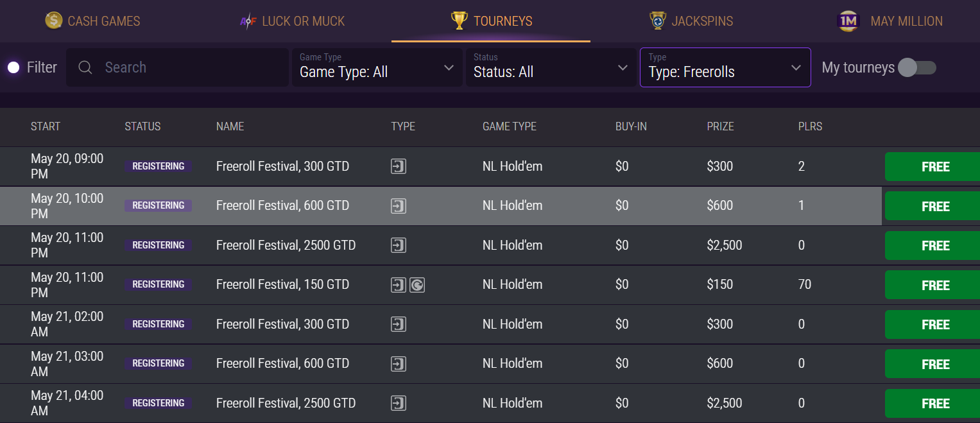The image size is (980, 423).
Task: Switch to the May Million tab
Action: pyautogui.click(x=890, y=21)
